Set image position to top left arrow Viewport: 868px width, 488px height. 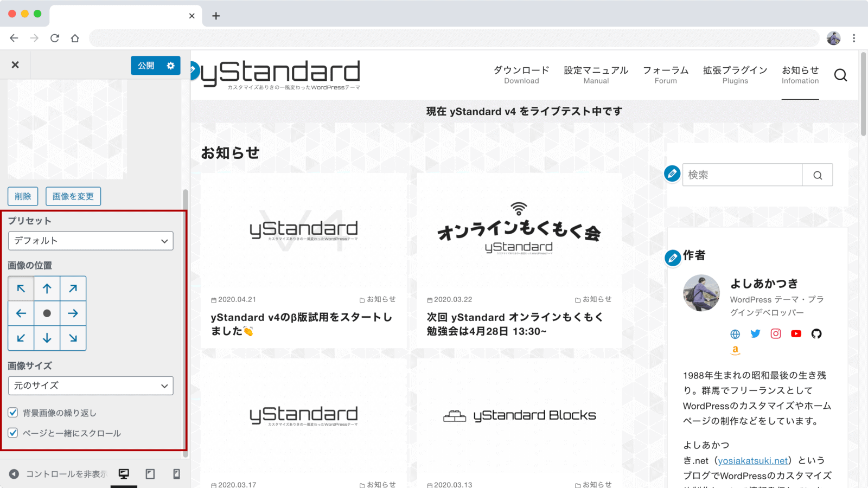21,288
